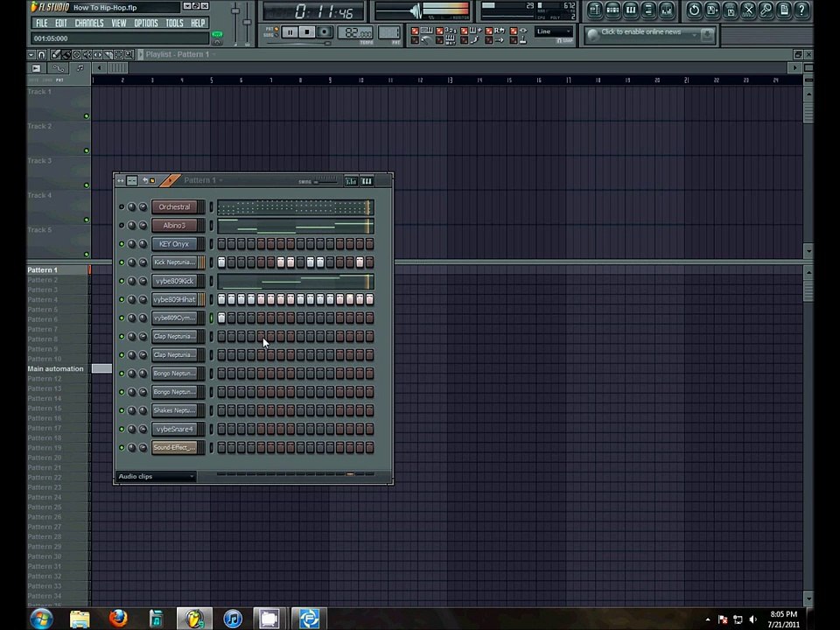Mute the vybeSnare4 channel
This screenshot has width=840, height=630.
122,429
